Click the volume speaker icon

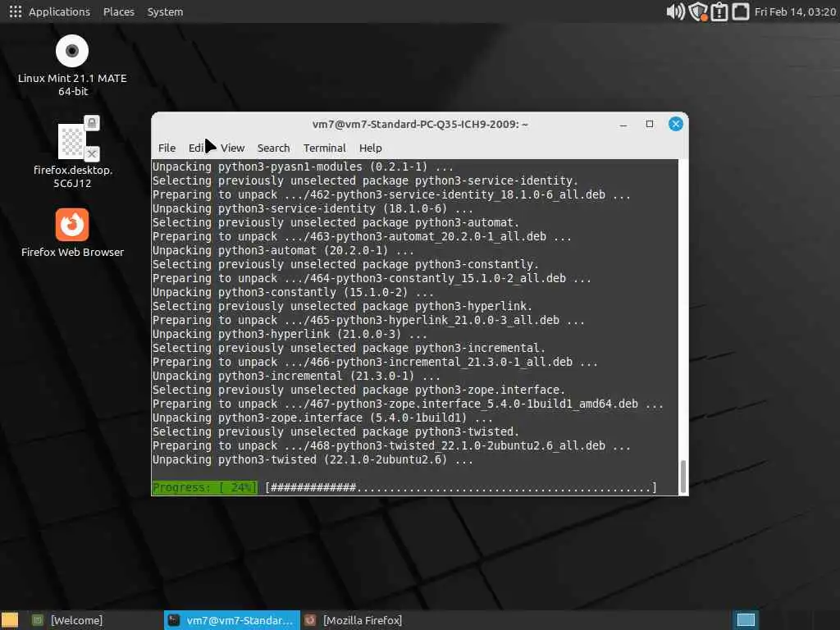click(x=675, y=11)
